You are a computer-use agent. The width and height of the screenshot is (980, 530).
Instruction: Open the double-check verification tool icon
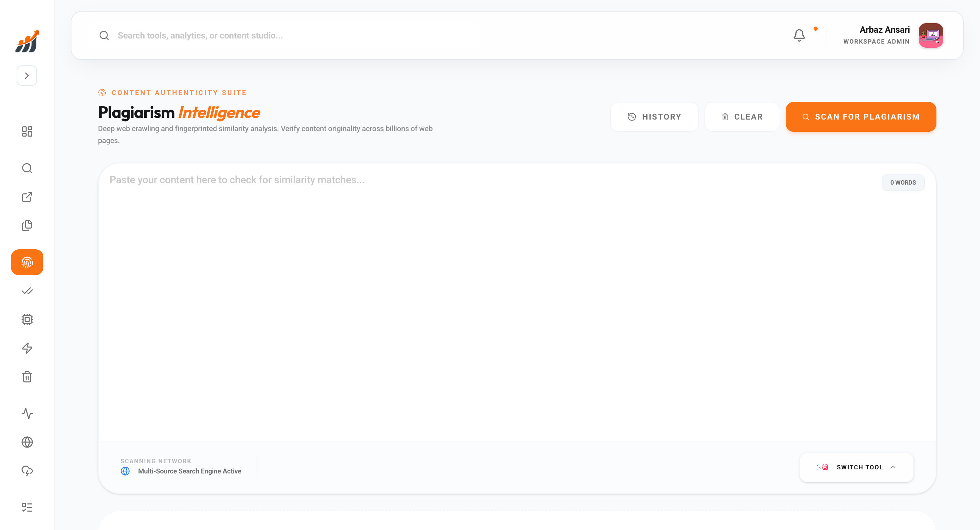point(27,291)
